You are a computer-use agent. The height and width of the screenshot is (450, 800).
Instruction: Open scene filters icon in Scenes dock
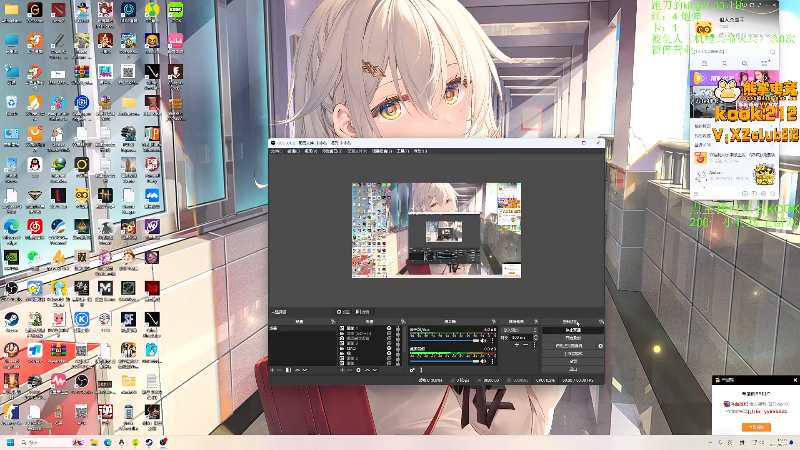(x=288, y=370)
